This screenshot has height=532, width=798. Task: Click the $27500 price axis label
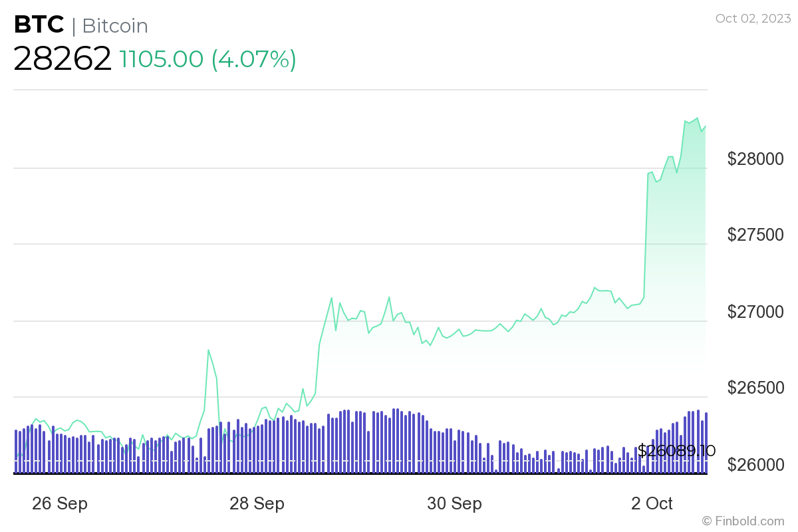[x=755, y=235]
